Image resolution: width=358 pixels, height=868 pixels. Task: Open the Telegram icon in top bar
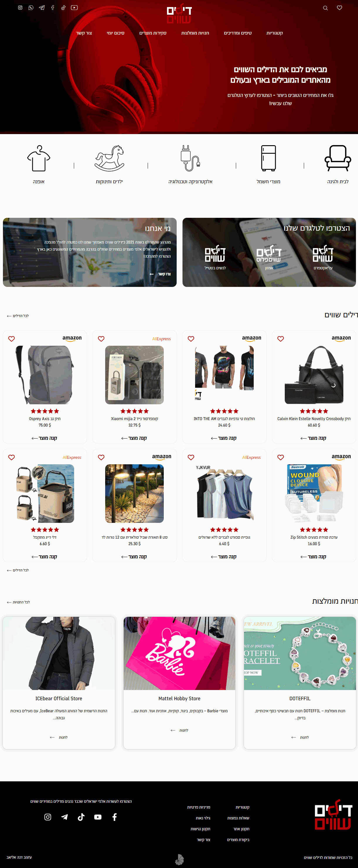[x=42, y=7]
